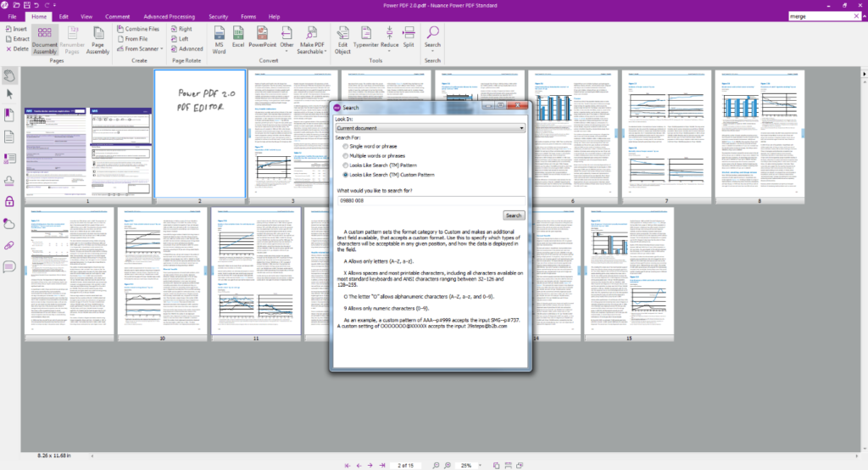This screenshot has width=868, height=470.
Task: Open the Security lock panel in sidebar
Action: 9,201
